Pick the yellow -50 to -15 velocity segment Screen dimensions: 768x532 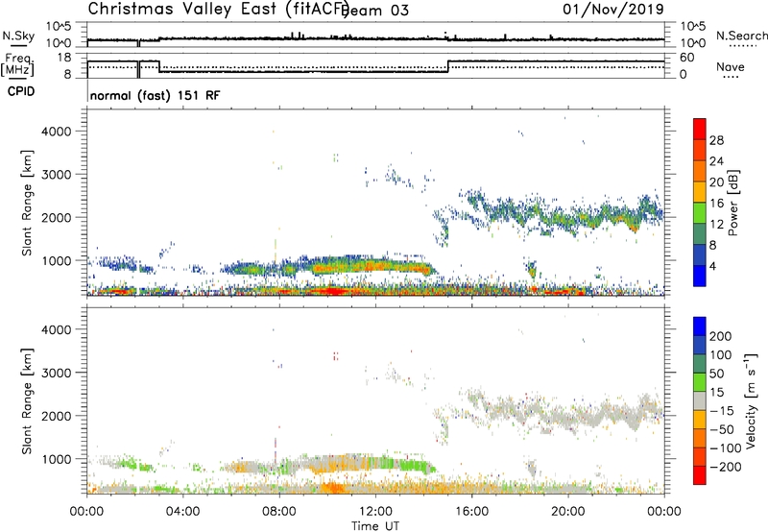coord(700,420)
